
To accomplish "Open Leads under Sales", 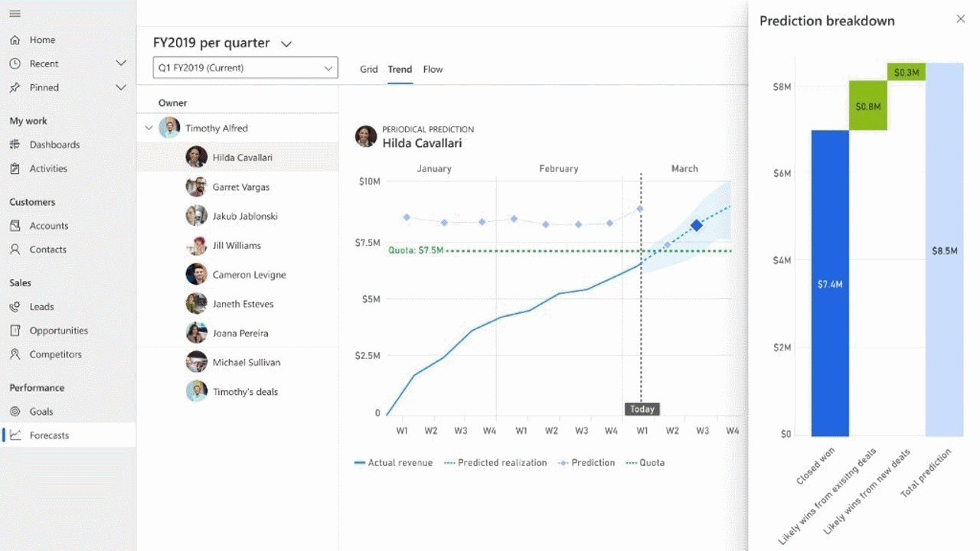I will click(41, 307).
